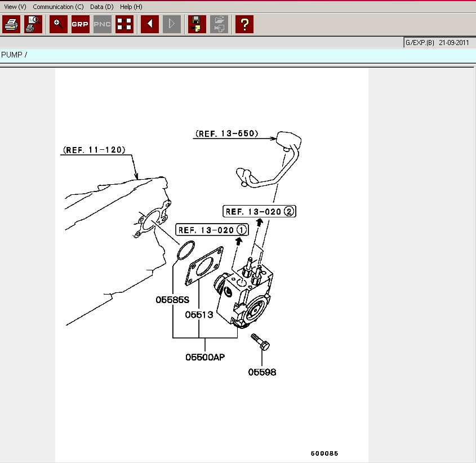
Task: Click part callout 05598 for the bolt
Action: (262, 372)
